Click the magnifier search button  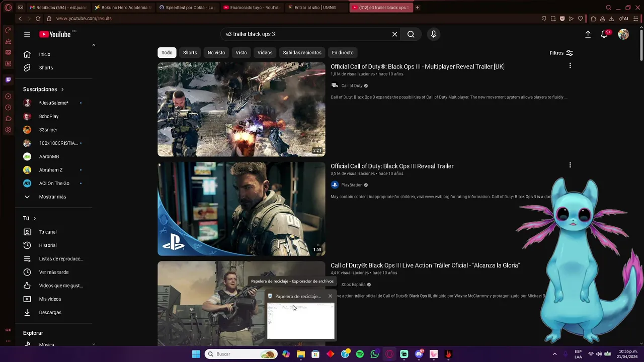(x=411, y=34)
